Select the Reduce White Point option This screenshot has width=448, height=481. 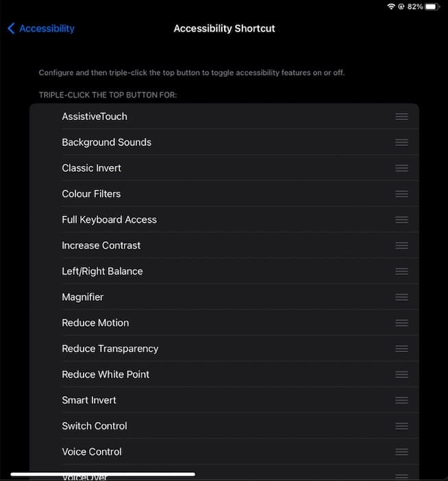pyautogui.click(x=105, y=374)
